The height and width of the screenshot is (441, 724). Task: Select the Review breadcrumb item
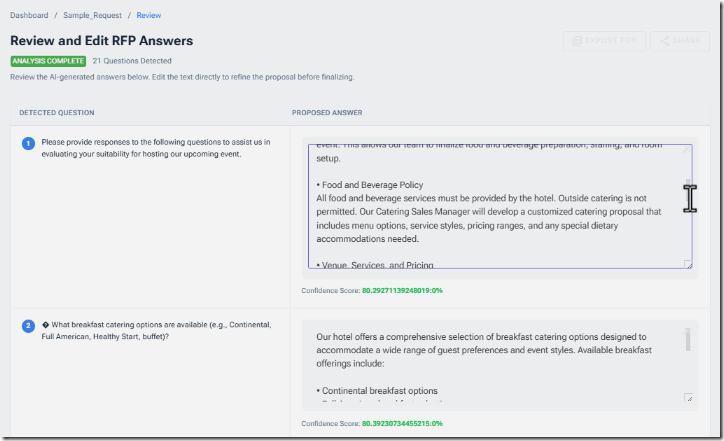coord(148,16)
